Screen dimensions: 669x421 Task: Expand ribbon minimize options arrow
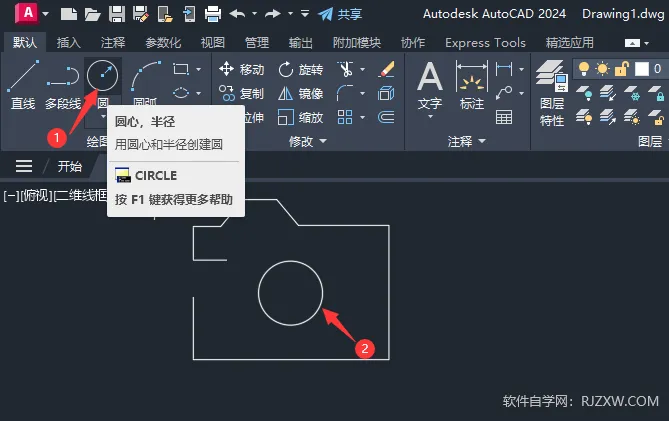[x=647, y=43]
